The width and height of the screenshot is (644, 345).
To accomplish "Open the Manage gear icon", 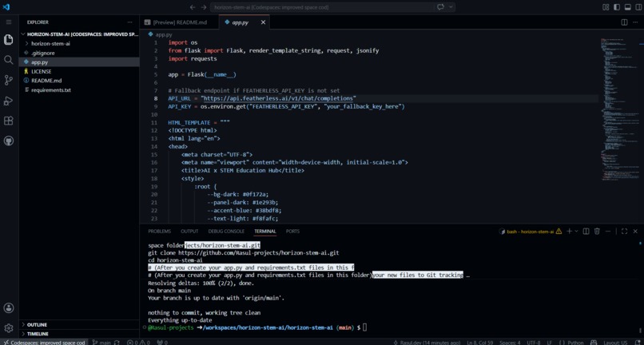I will [9, 328].
